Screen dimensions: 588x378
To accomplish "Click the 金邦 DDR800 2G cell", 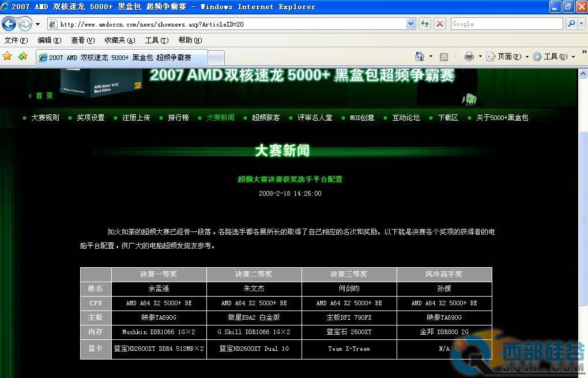I will click(x=444, y=332).
